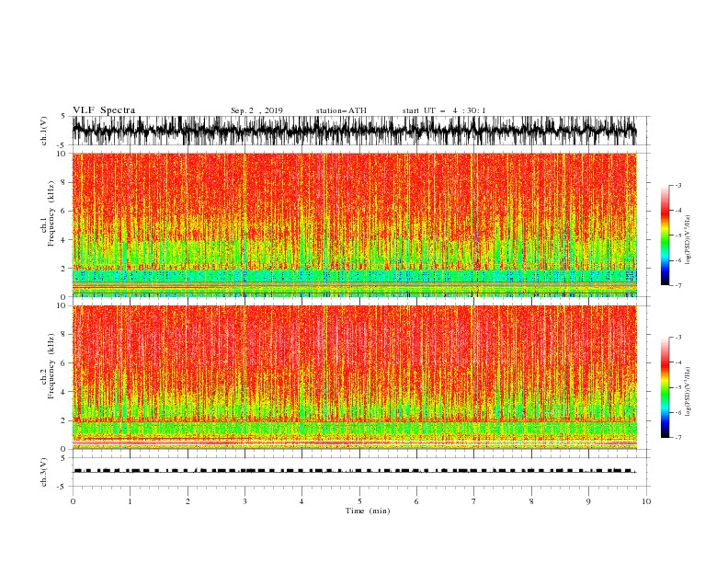The height and width of the screenshot is (563, 728).
Task: Click the "10" kHz tick of ch.2 spectrogram
Action: 62,305
